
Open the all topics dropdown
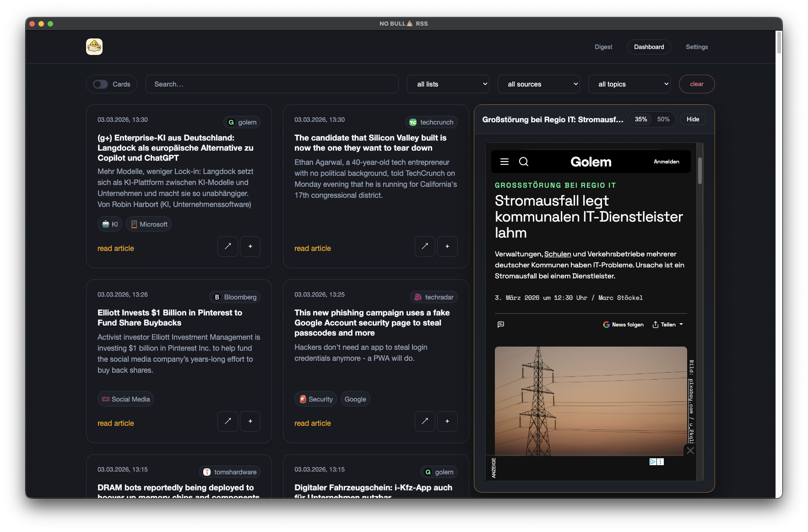click(629, 84)
